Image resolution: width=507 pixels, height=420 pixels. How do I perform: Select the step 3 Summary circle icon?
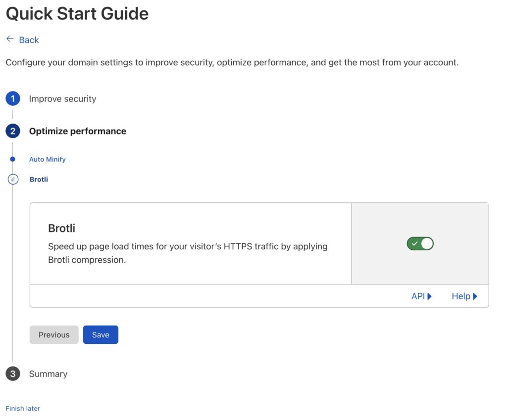point(13,374)
